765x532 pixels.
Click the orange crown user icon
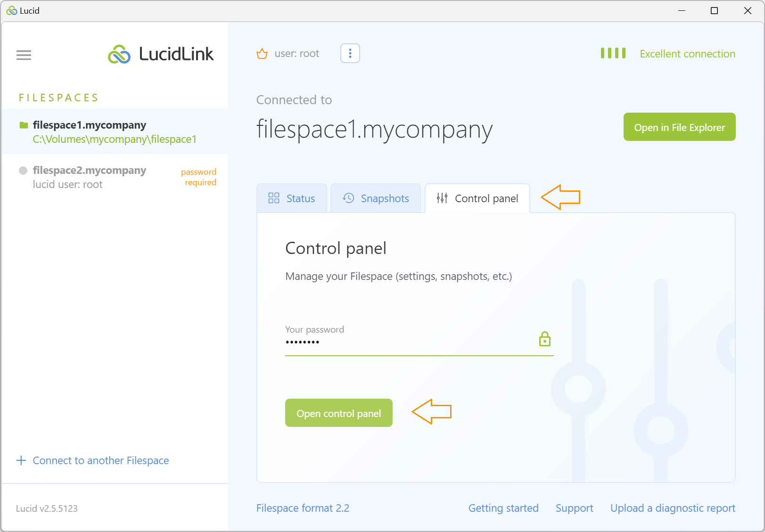262,54
